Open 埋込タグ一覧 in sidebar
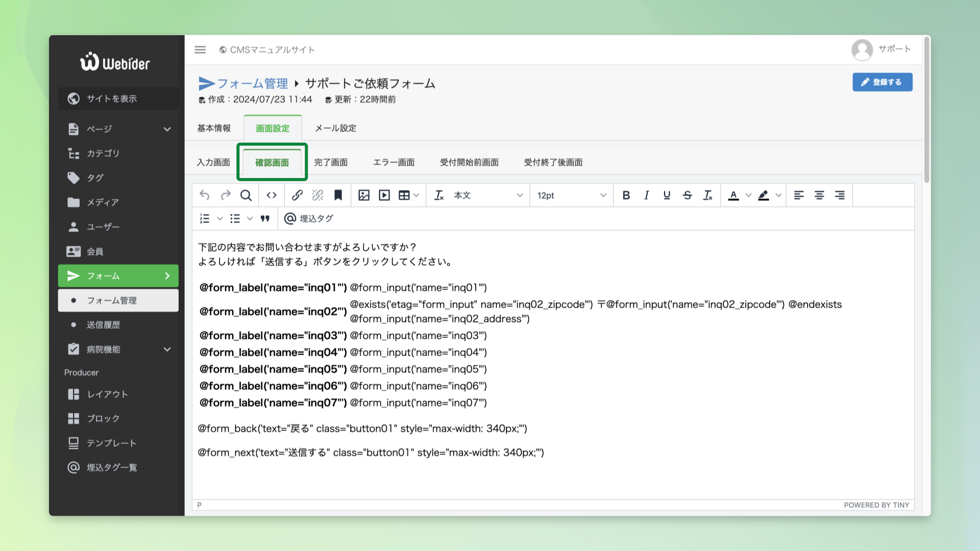Image resolution: width=980 pixels, height=551 pixels. click(x=118, y=467)
